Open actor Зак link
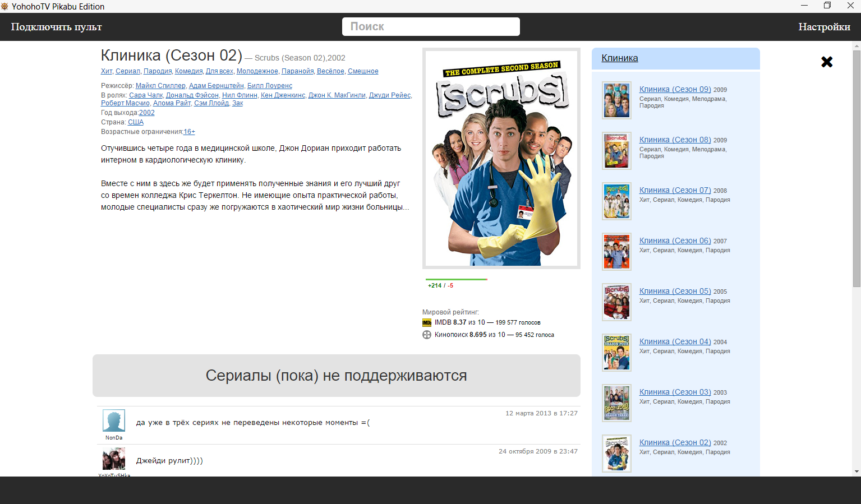The width and height of the screenshot is (861, 504). click(x=238, y=103)
